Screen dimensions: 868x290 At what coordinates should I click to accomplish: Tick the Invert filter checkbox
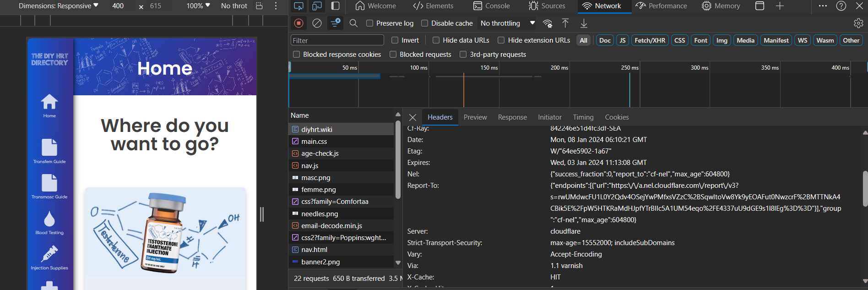coord(395,40)
